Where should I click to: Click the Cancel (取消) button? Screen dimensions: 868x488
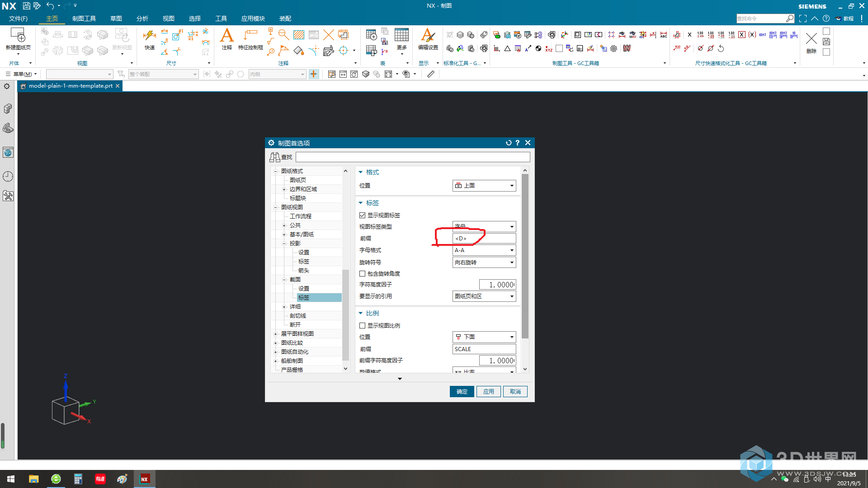(x=515, y=392)
